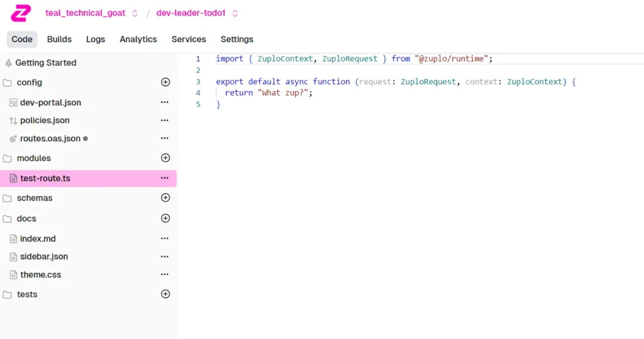Click the sidebar.json file icon
644x339 pixels.
pos(13,257)
